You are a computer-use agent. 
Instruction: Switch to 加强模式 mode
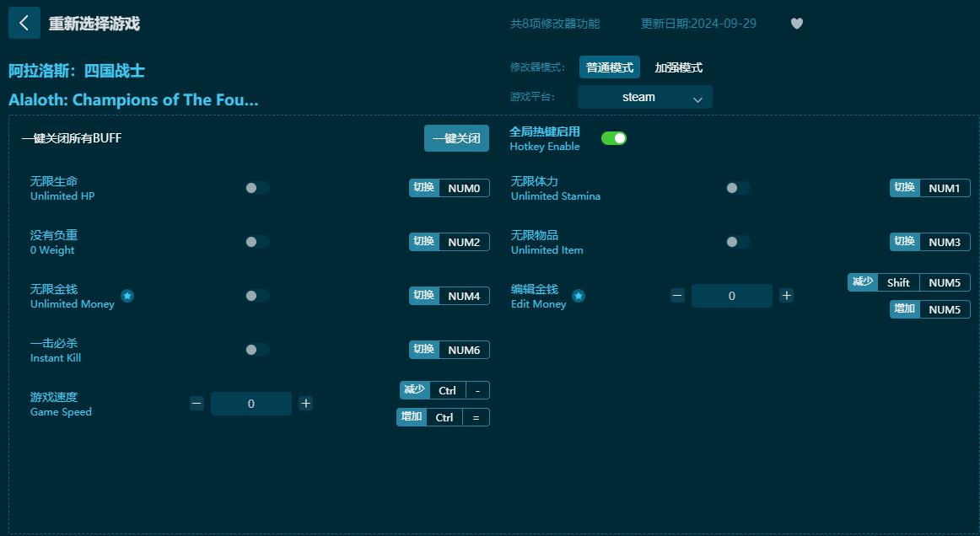click(x=678, y=67)
